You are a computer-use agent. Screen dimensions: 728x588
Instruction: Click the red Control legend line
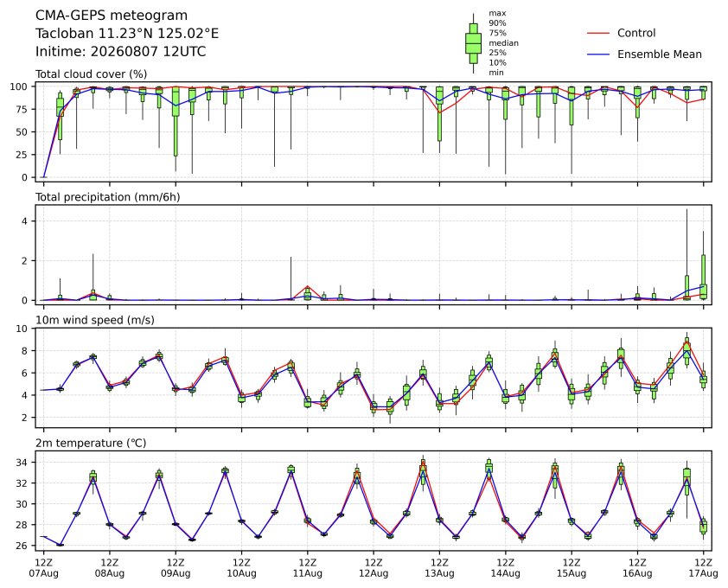598,33
